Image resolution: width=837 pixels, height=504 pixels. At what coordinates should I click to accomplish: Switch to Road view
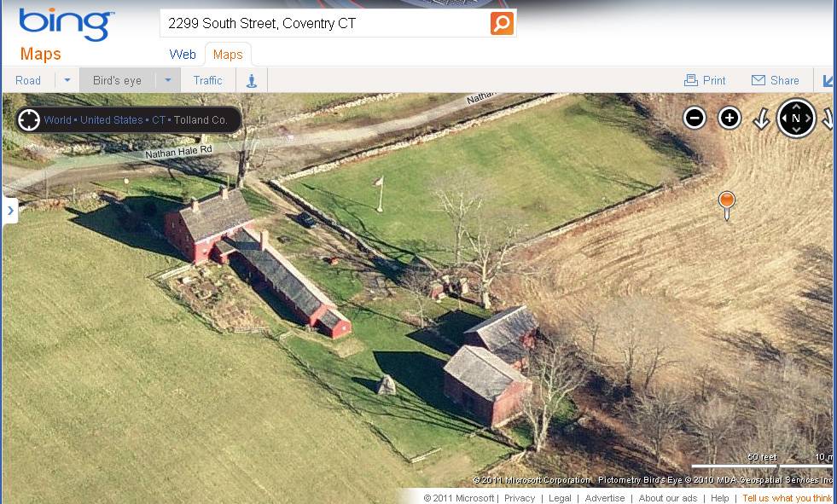coord(28,80)
